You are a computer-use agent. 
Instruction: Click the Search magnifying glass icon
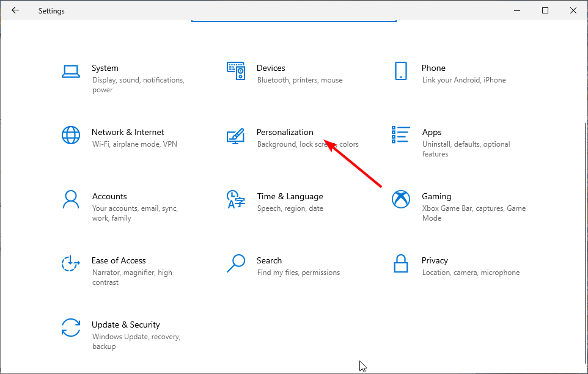click(x=236, y=263)
